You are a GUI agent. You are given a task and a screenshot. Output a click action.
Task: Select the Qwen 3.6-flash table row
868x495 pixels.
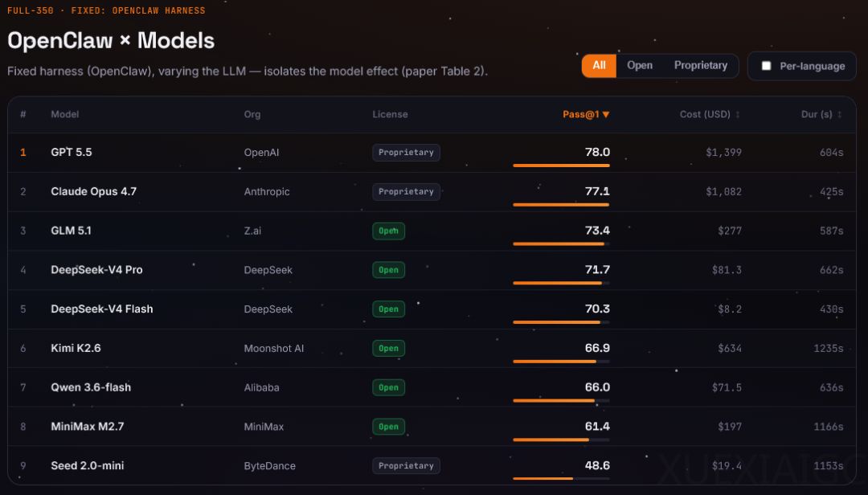432,387
